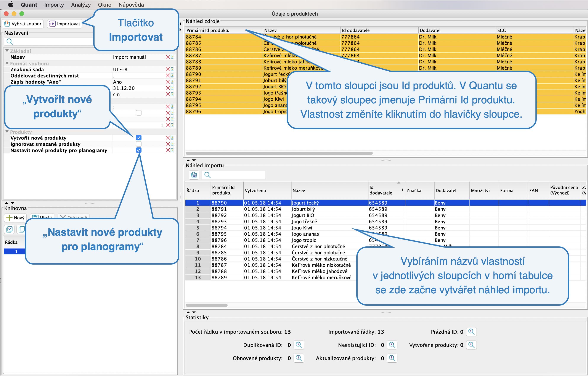Open the Quant application menu
Screen dimensions: 588x376
[x=29, y=5]
